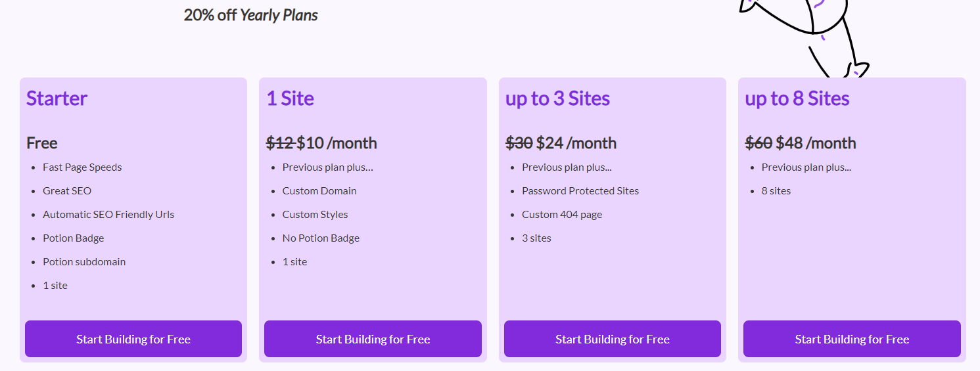Image resolution: width=980 pixels, height=371 pixels.
Task: Click the Free price label in Starter
Action: coord(42,142)
